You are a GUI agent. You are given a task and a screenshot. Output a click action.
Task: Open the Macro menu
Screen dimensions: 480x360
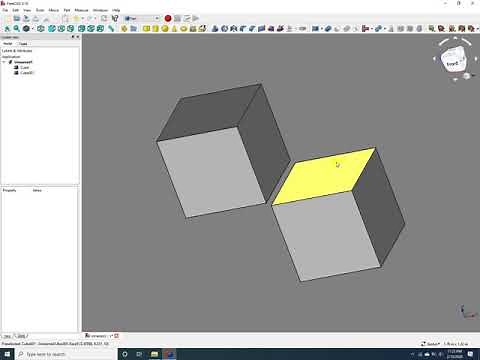click(53, 10)
